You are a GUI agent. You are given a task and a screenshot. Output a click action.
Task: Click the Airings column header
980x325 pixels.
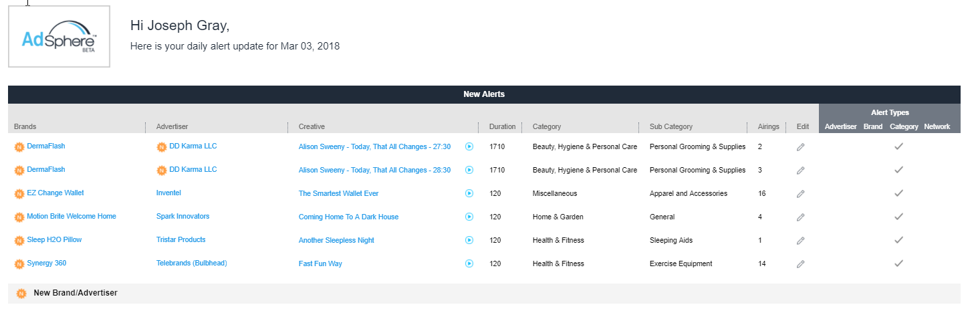pos(769,126)
